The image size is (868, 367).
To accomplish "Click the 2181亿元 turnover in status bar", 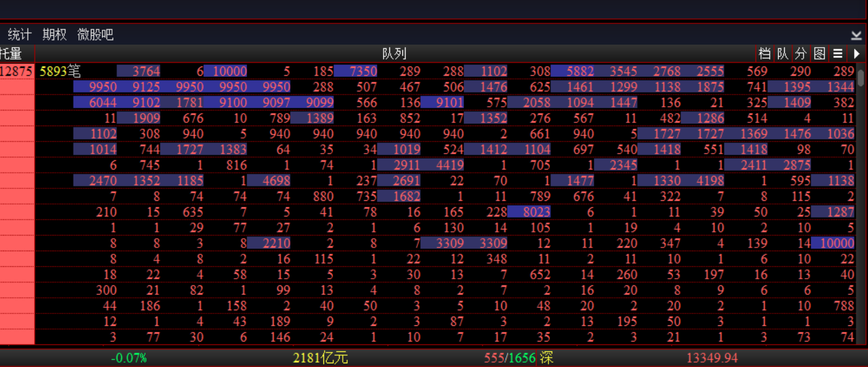I will 320,358.
